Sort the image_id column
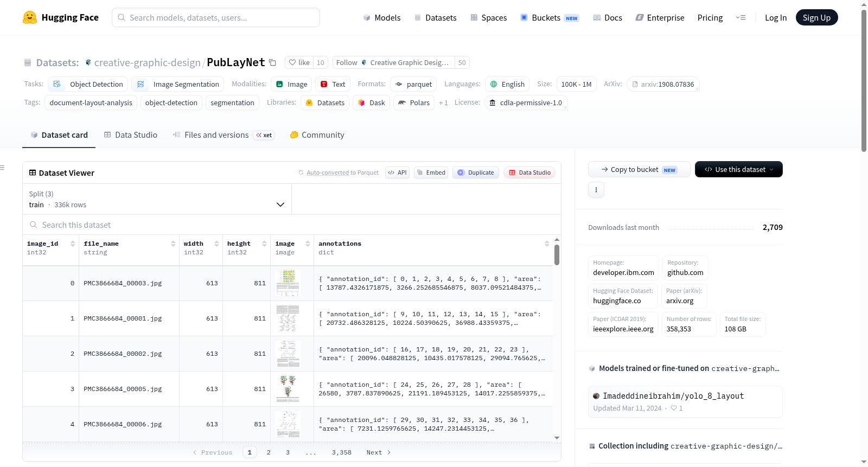This screenshot has width=868, height=467. click(73, 244)
